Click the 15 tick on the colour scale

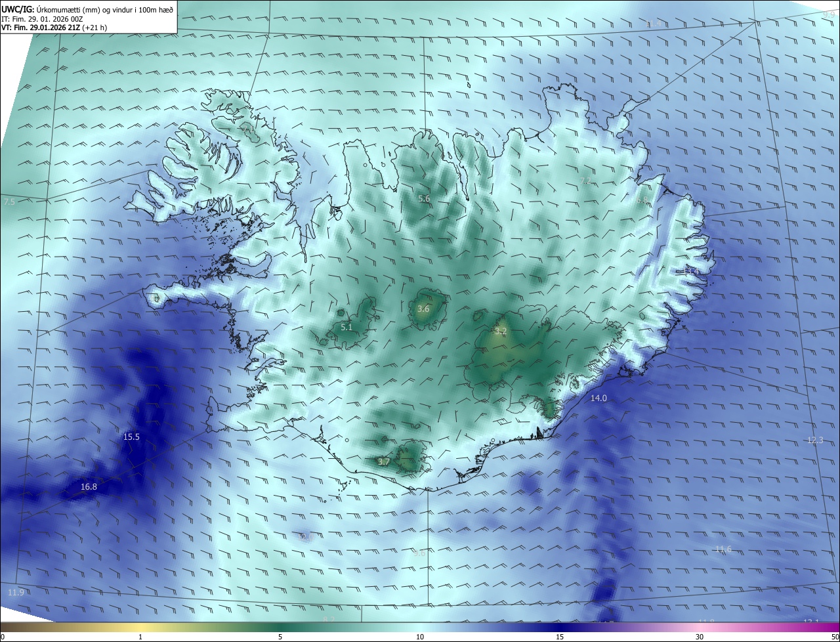point(560,637)
